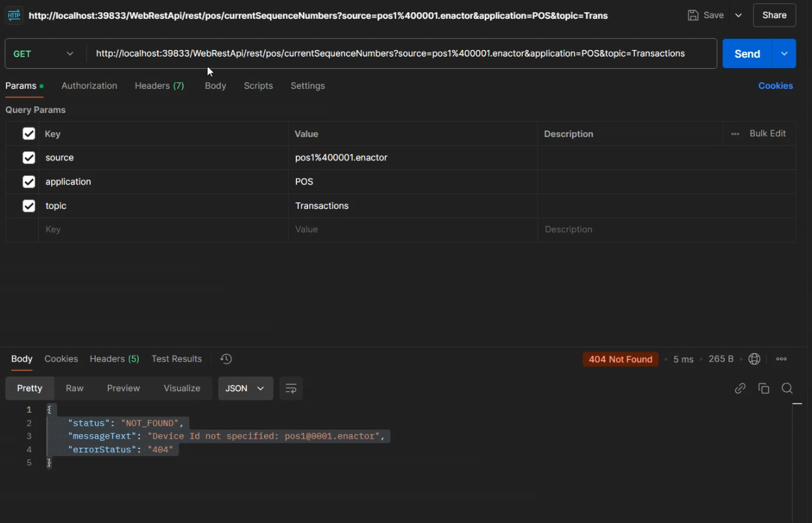812x523 pixels.
Task: Switch to the Authorization tab
Action: (x=90, y=86)
